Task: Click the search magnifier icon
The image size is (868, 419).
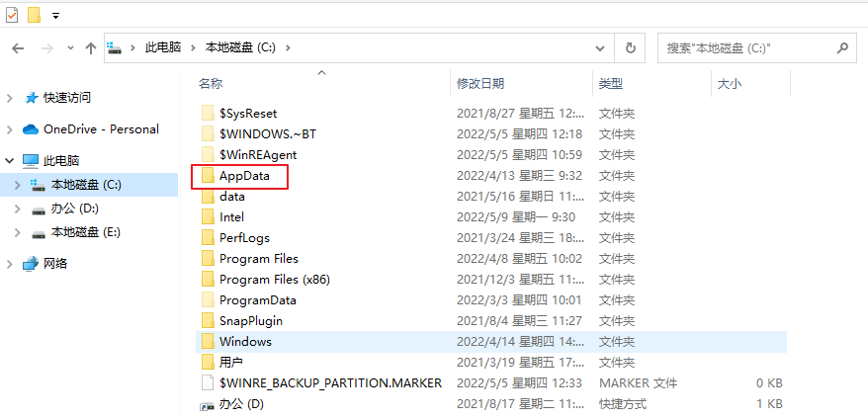Action: pyautogui.click(x=842, y=46)
